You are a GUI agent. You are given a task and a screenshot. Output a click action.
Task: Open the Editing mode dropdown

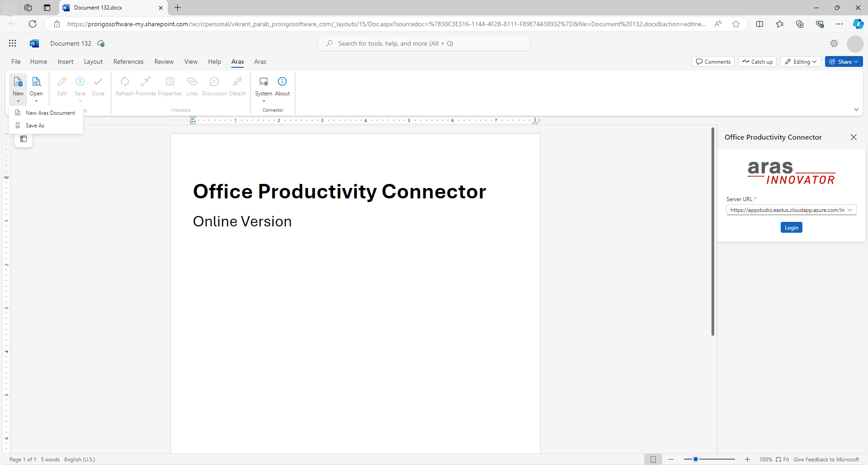tap(801, 61)
